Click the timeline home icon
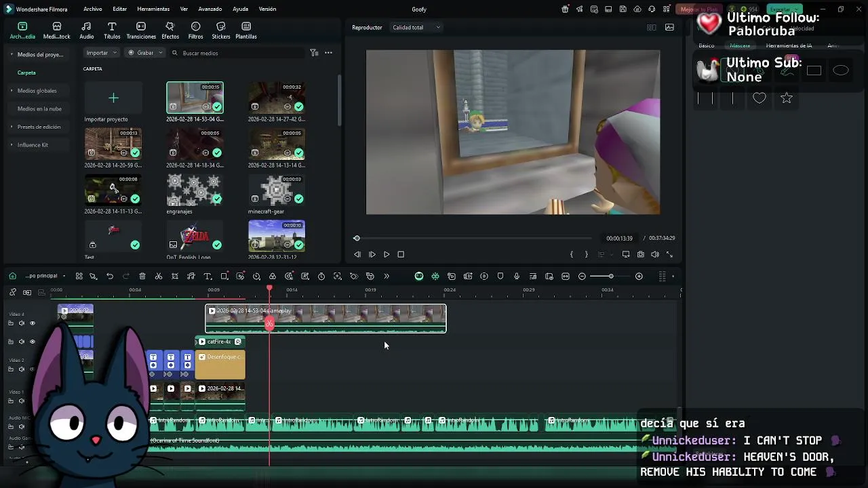Viewport: 868px width, 488px height. (12, 276)
